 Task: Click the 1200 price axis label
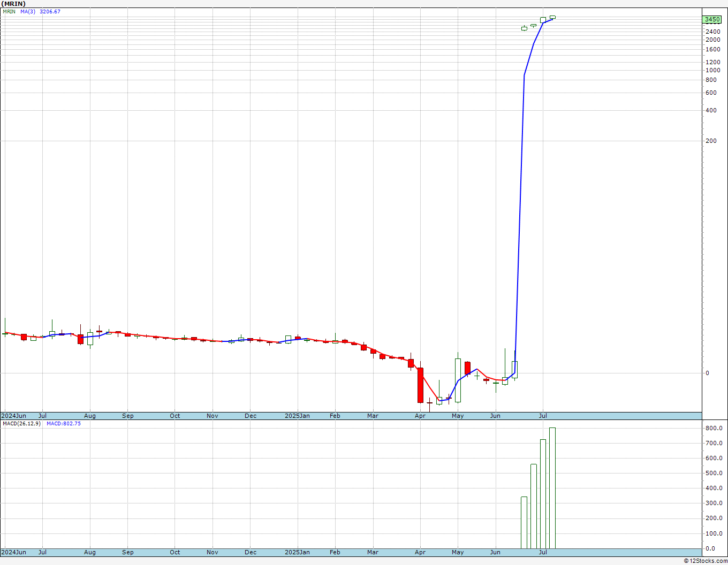[712, 62]
